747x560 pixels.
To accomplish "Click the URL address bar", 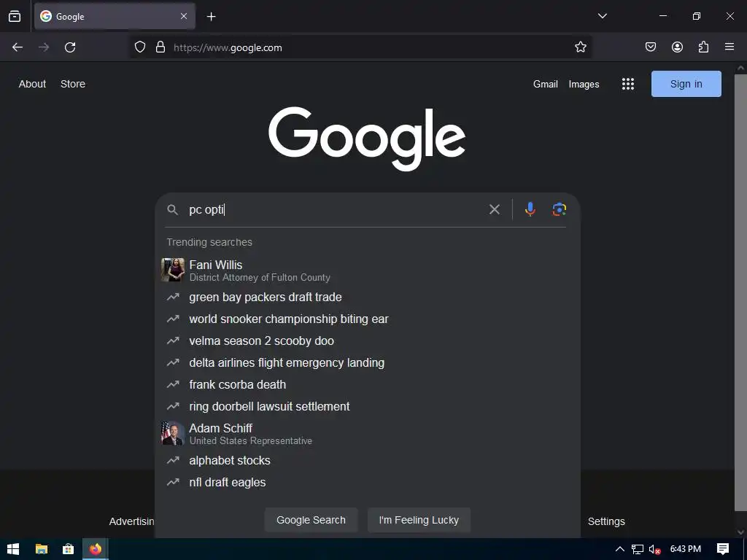I will tap(360, 47).
